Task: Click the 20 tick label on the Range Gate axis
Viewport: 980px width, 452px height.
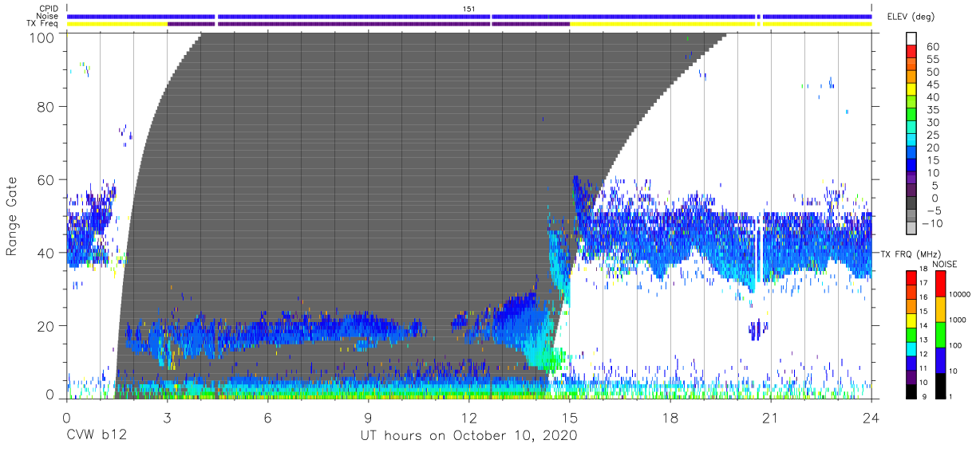Action: tap(45, 326)
